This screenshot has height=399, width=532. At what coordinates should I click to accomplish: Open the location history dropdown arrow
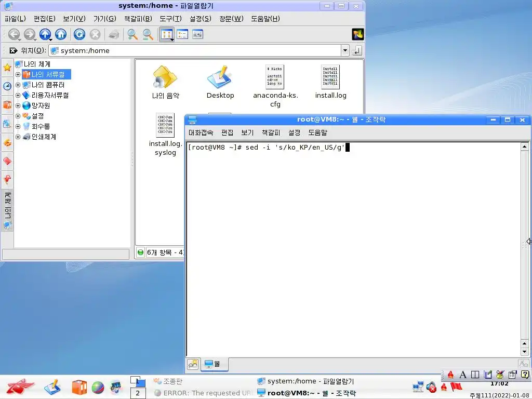tap(345, 50)
